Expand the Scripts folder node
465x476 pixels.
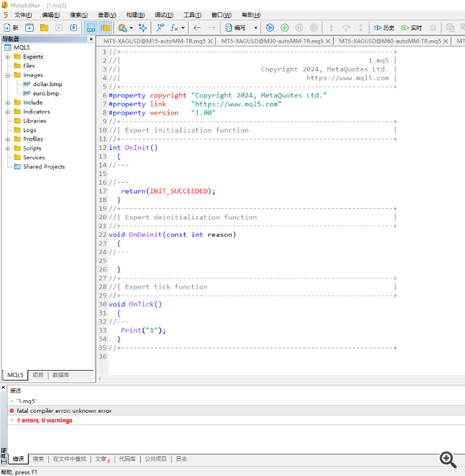pyautogui.click(x=7, y=149)
